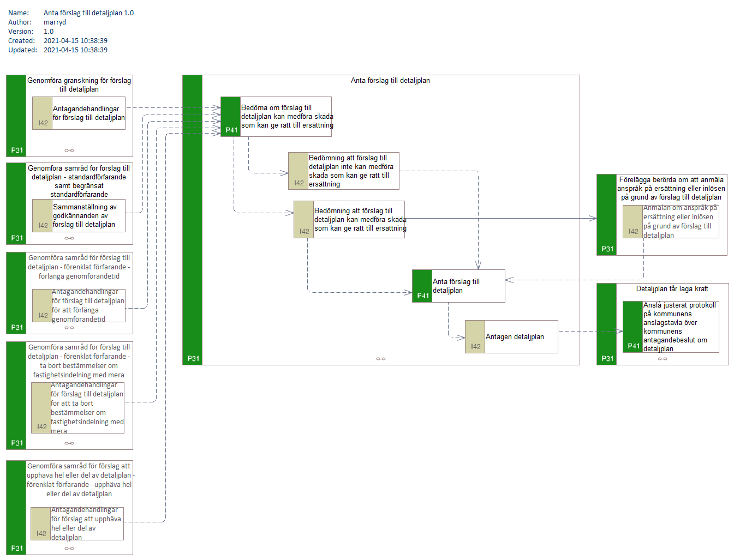Click the Antagandehandlingar för att förlänga genomförandetid box

tap(88, 305)
